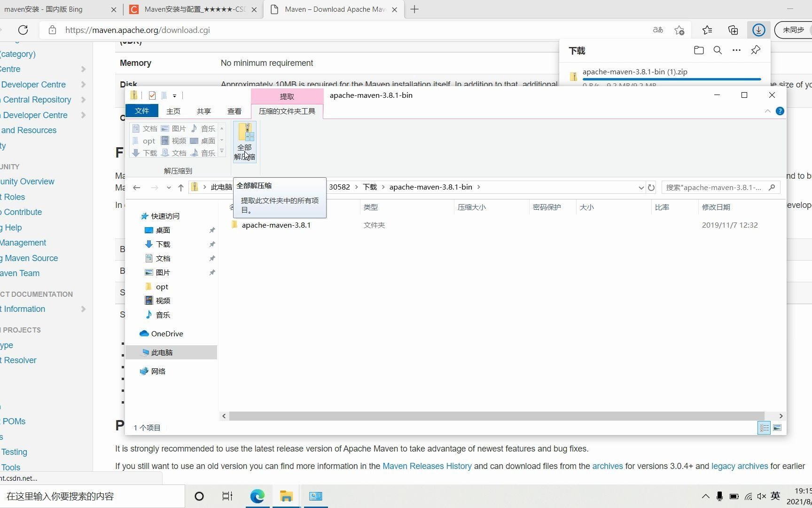Open new browser tab
This screenshot has height=508, width=812.
tap(414, 9)
